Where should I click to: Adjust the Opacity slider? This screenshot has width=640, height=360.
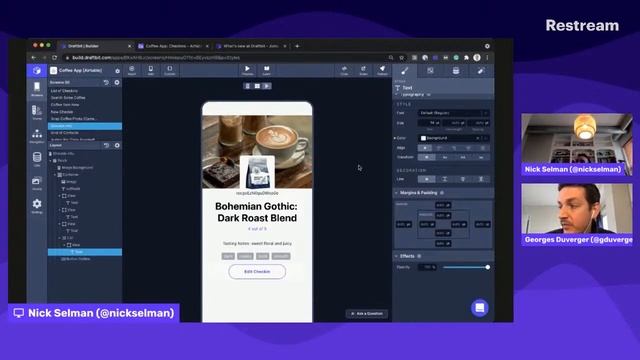tap(466, 267)
